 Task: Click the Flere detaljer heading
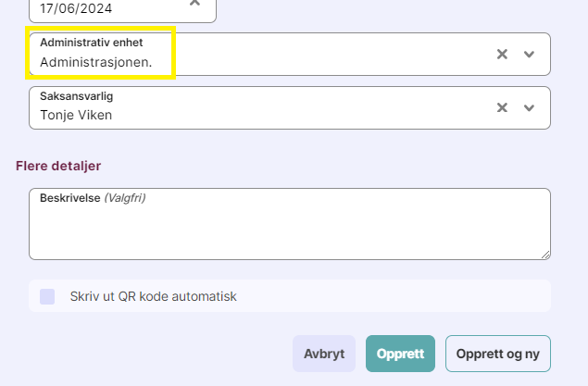(x=58, y=166)
